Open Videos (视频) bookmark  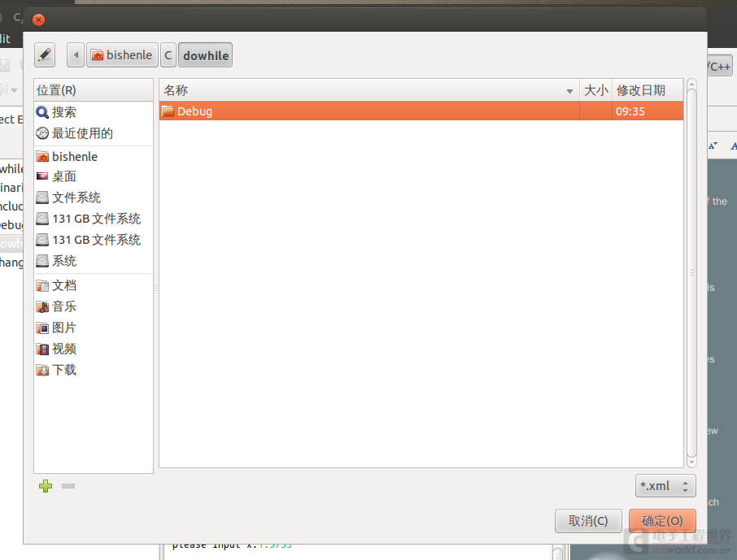click(x=94, y=349)
